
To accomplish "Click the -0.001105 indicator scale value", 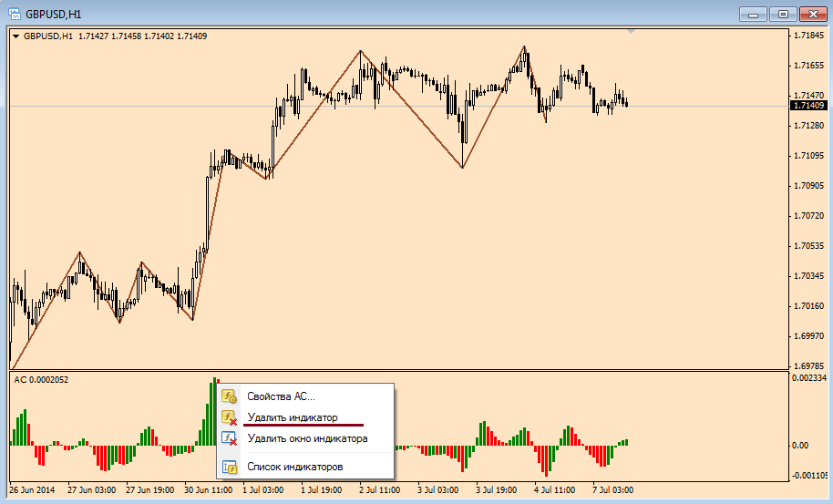I will pyautogui.click(x=810, y=476).
